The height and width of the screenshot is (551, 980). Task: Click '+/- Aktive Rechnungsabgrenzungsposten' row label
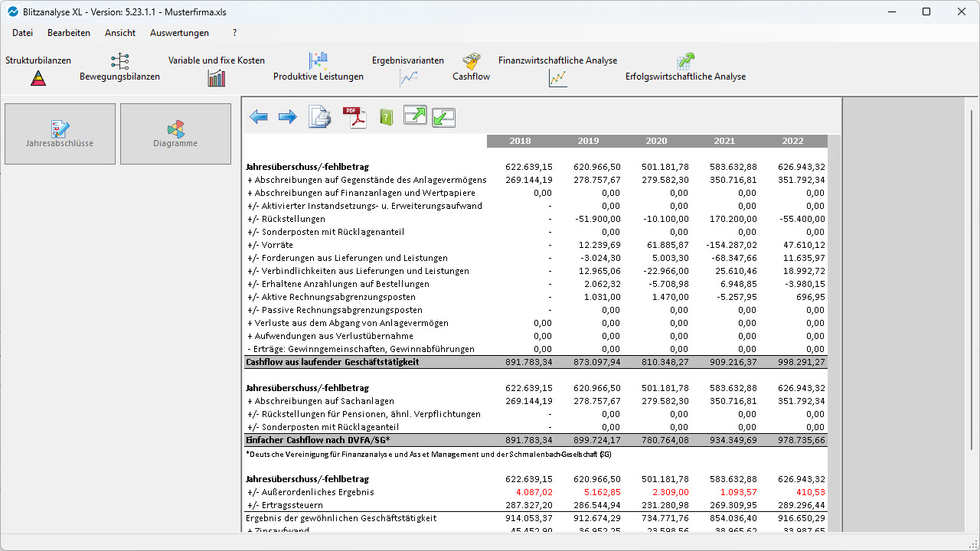332,297
